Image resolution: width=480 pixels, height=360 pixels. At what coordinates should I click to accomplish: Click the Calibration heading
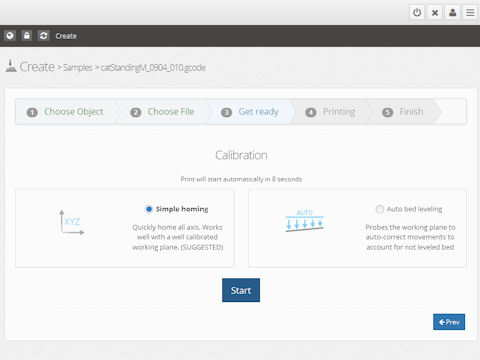[241, 155]
